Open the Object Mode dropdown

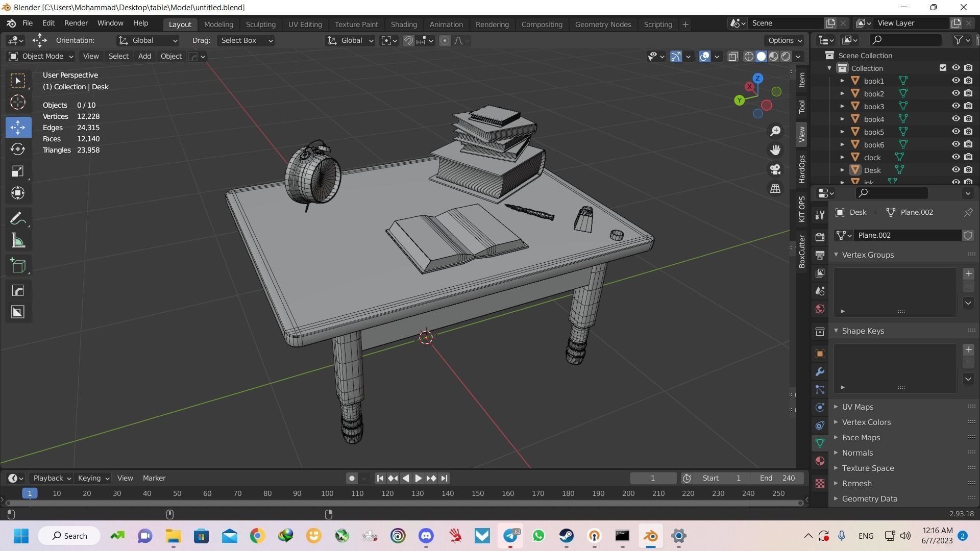41,57
